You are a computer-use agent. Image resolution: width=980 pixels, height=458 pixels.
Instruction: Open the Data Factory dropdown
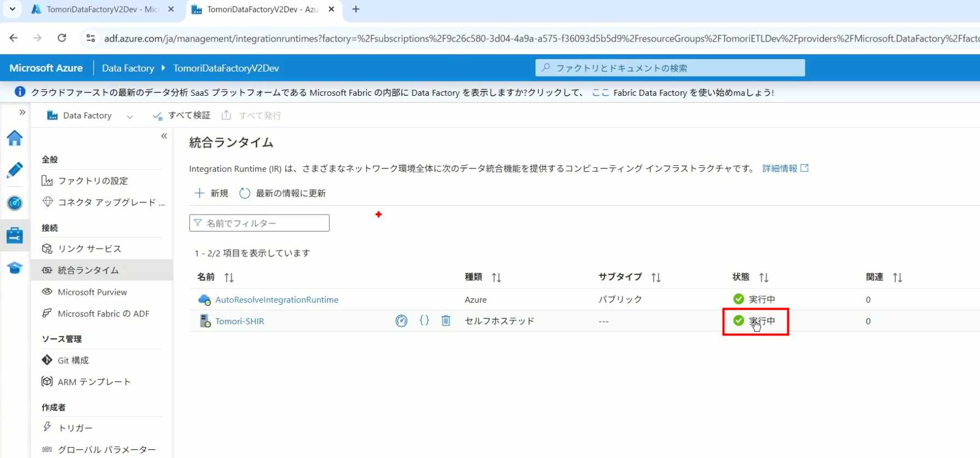(x=130, y=116)
